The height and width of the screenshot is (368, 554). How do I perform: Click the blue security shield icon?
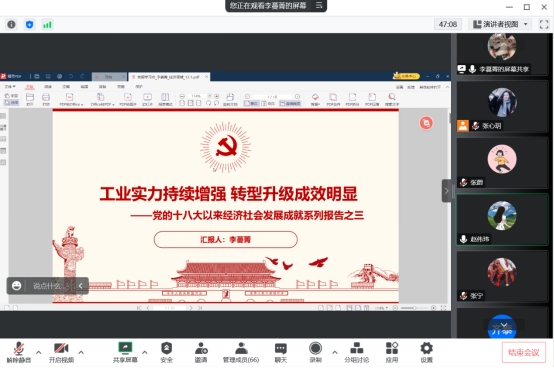pos(29,24)
